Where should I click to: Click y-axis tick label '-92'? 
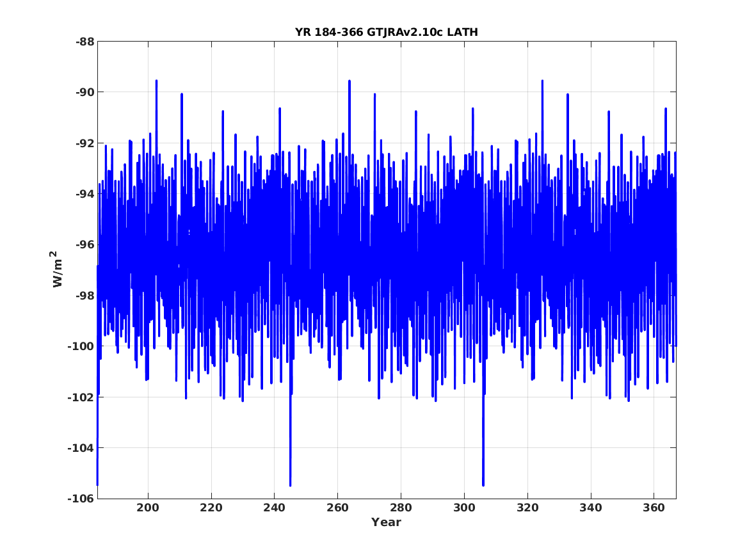(x=84, y=143)
